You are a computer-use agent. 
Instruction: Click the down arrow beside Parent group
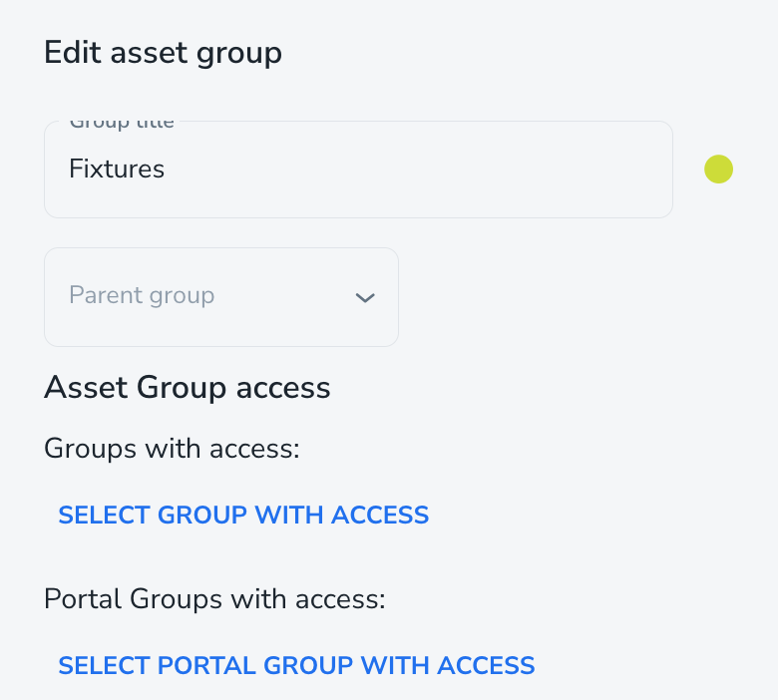coord(365,297)
